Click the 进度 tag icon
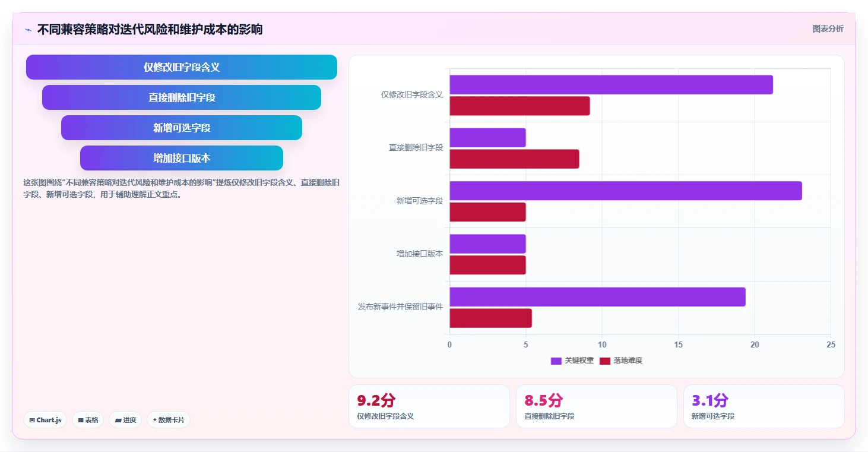Viewport: 868px width, 452px height. point(118,420)
